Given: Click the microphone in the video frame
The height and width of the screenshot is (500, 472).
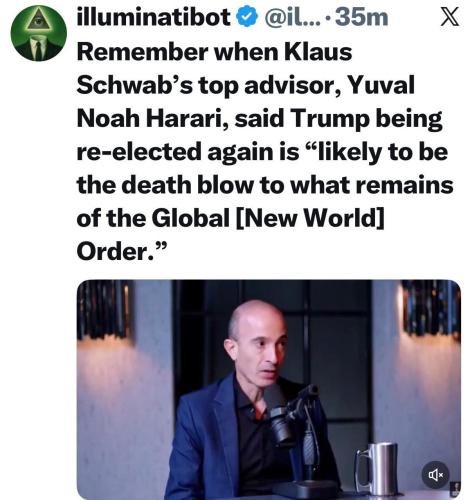Looking at the screenshot, I should (283, 415).
